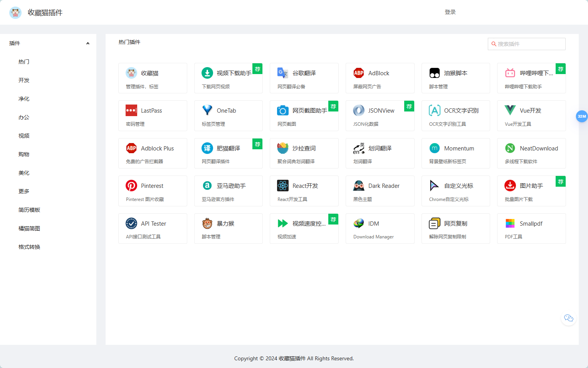Click the 谷歌翻译 Google Translate icon
Image resolution: width=588 pixels, height=368 pixels.
(x=283, y=73)
